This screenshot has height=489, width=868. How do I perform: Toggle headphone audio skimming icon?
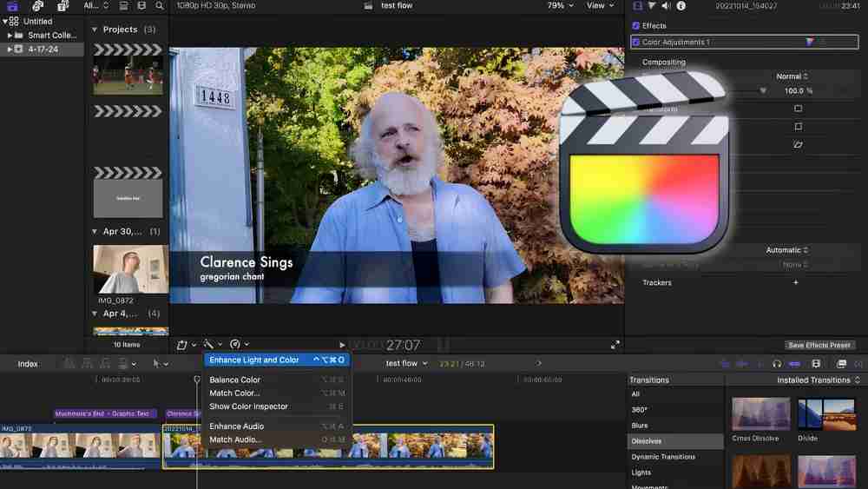(x=777, y=364)
